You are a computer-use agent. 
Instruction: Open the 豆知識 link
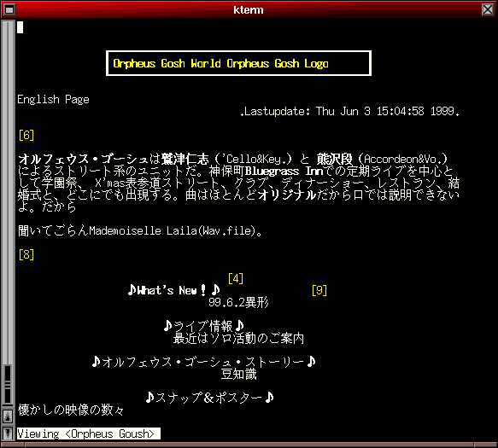pyautogui.click(x=238, y=374)
